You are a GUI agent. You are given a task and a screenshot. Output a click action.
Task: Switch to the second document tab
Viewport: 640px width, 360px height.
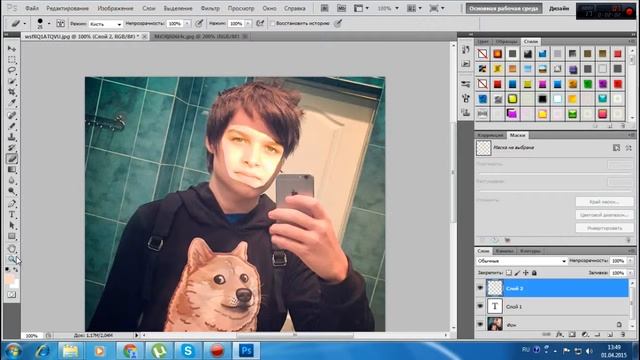click(x=200, y=36)
